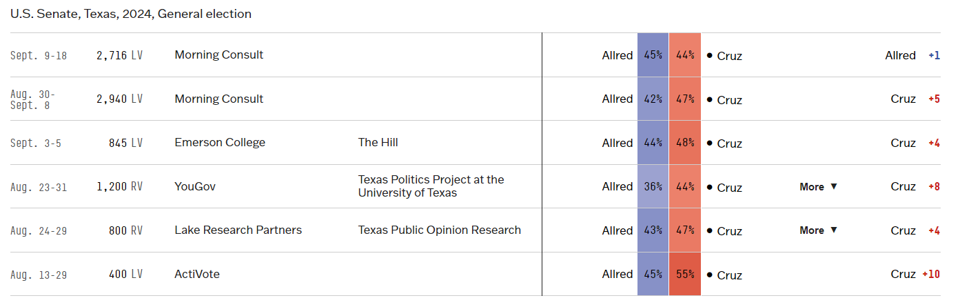Open ActiVote pollster link
Viewport: 980px width, 307px height.
(197, 274)
